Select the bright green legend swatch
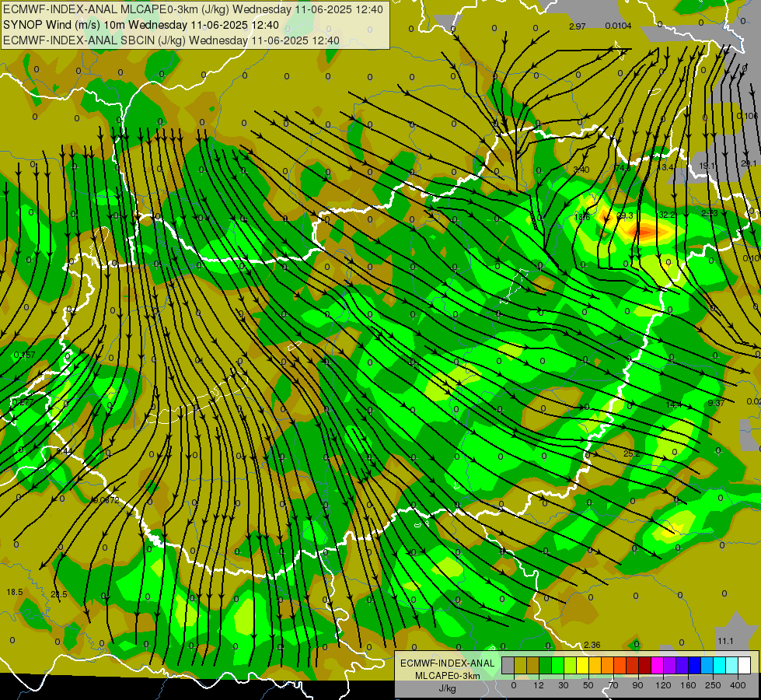761x700 pixels. (557, 665)
